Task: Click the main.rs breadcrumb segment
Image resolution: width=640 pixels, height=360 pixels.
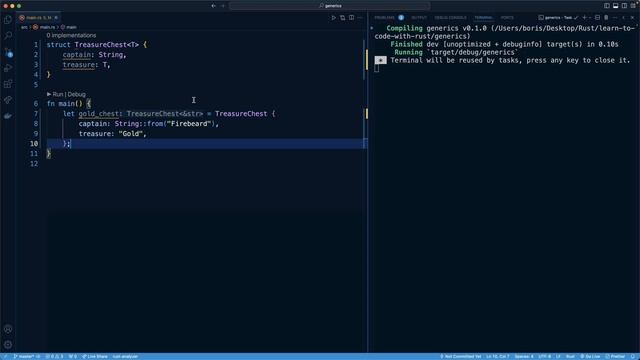Action: (44, 27)
